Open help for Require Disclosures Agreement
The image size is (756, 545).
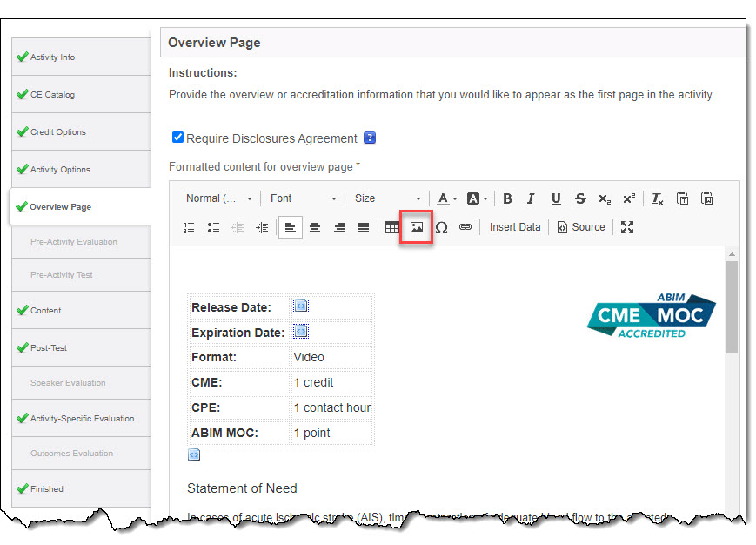point(370,138)
